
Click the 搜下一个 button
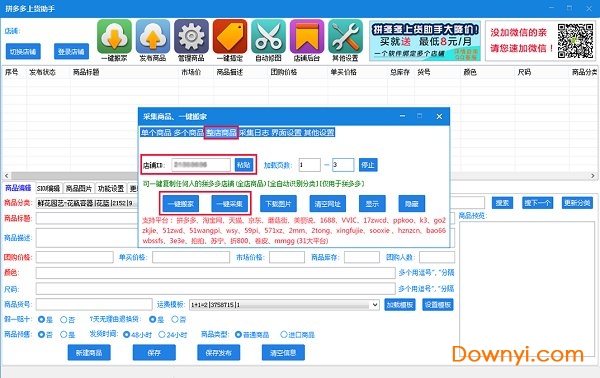(538, 203)
